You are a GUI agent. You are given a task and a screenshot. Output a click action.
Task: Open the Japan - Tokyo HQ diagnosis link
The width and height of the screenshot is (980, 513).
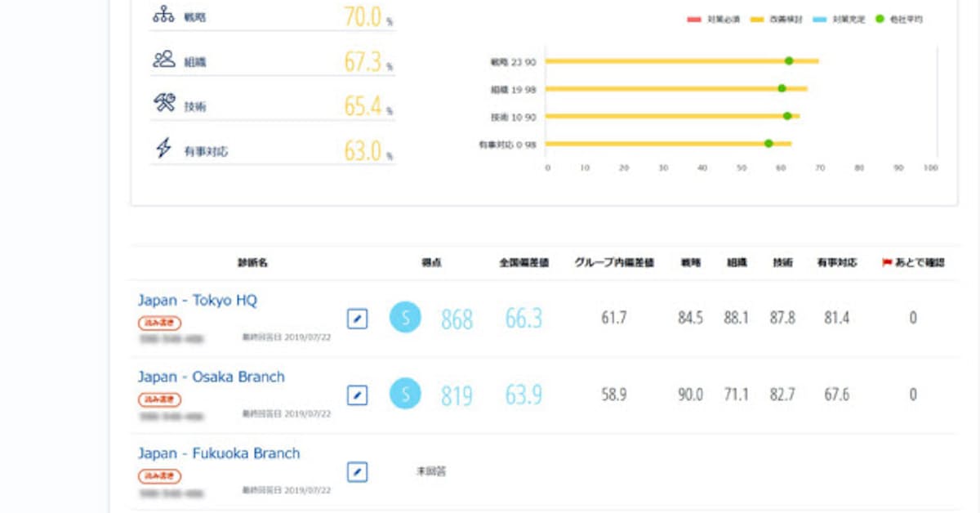[x=197, y=301]
